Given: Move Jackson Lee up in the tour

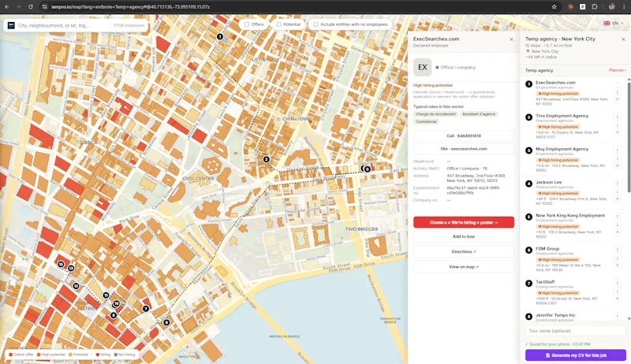Looking at the screenshot, I should [x=618, y=184].
